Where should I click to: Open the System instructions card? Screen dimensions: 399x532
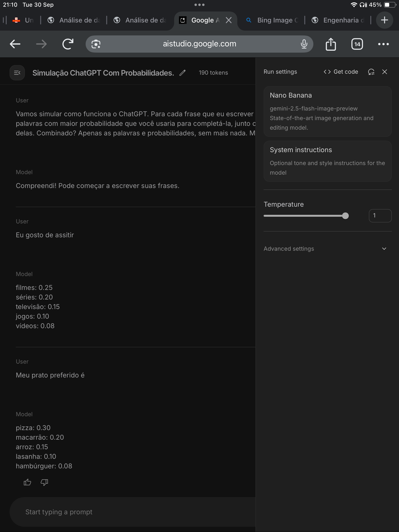tap(327, 161)
